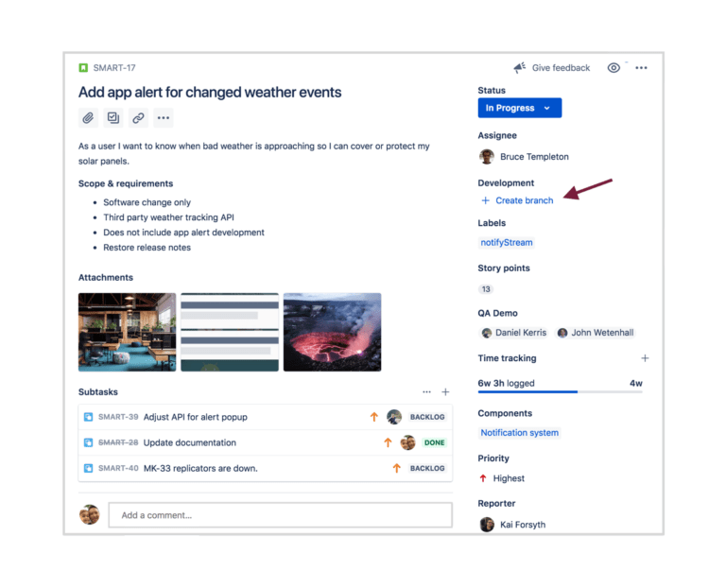Click the Restore release notes bullet
The height and width of the screenshot is (588, 726).
click(147, 248)
